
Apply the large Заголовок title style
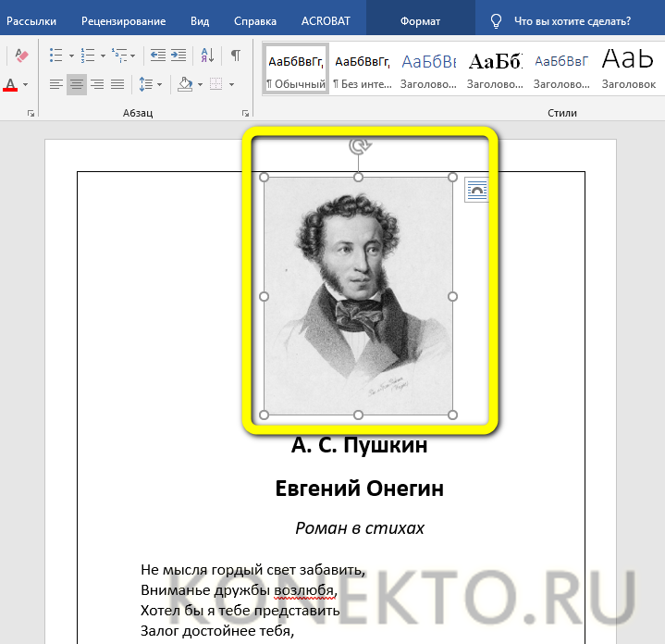pyautogui.click(x=629, y=68)
